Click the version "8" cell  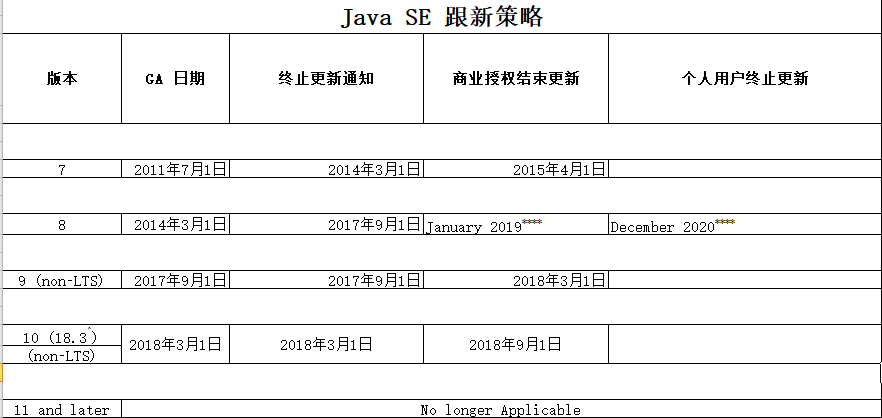pos(61,226)
